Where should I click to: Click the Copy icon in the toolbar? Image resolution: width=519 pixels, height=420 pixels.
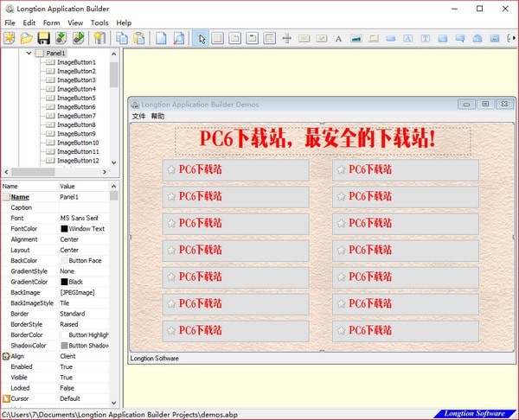coord(121,38)
